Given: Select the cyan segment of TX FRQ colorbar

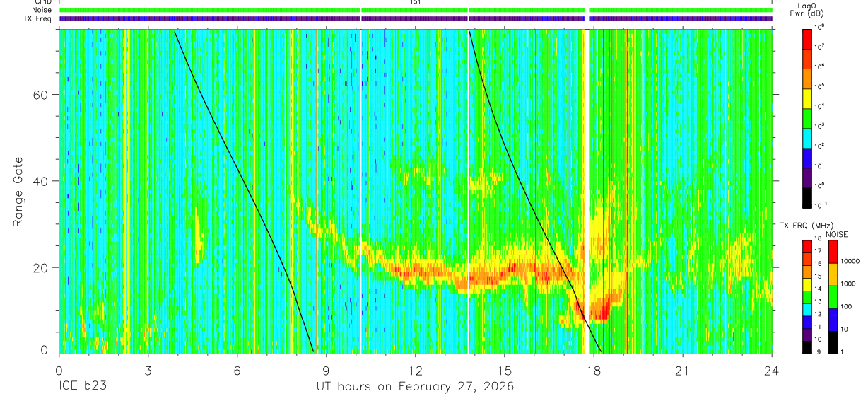Looking at the screenshot, I should [x=808, y=309].
